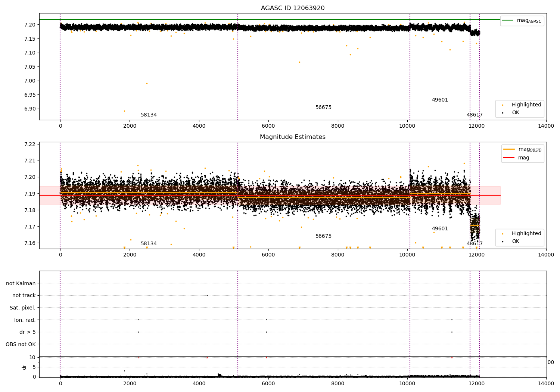Click the 14000 x-tick under the top plot
The width and height of the screenshot is (560, 392).
[x=546, y=126]
